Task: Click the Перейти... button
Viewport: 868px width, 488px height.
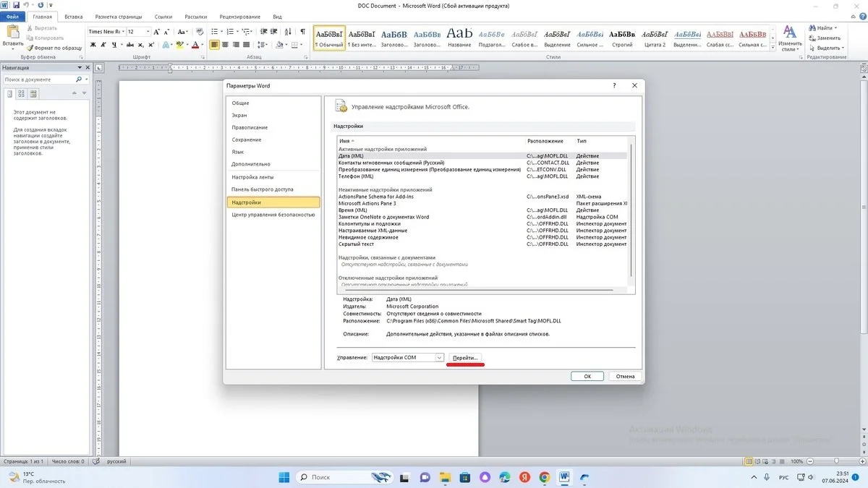Action: pos(464,358)
